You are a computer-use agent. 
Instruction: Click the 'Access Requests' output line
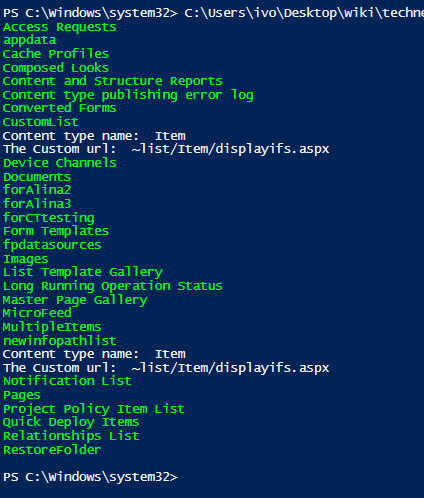tap(60, 27)
